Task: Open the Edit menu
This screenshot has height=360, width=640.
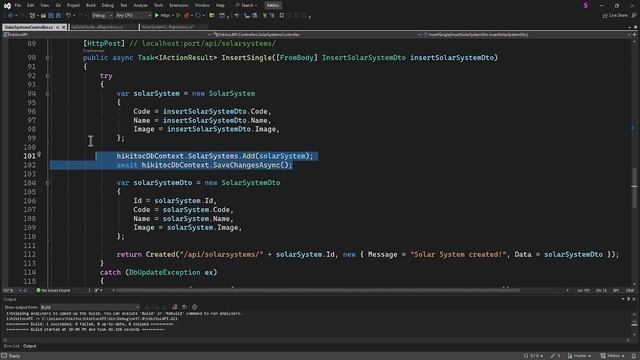Action: (x=31, y=5)
